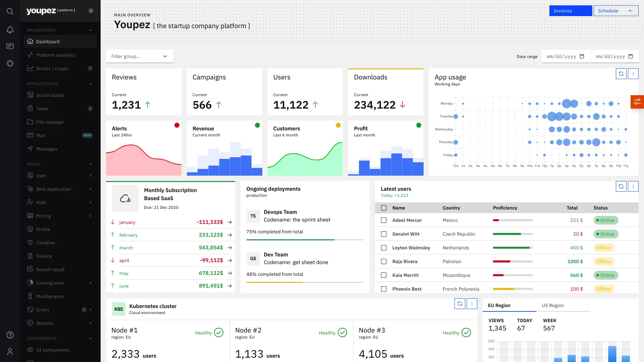Open february row arrow in subscription list
This screenshot has width=644, height=362.
point(230,235)
